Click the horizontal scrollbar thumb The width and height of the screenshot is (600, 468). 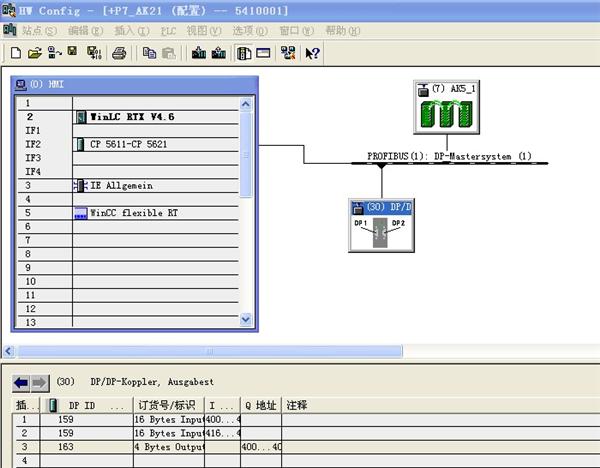[x=210, y=351]
